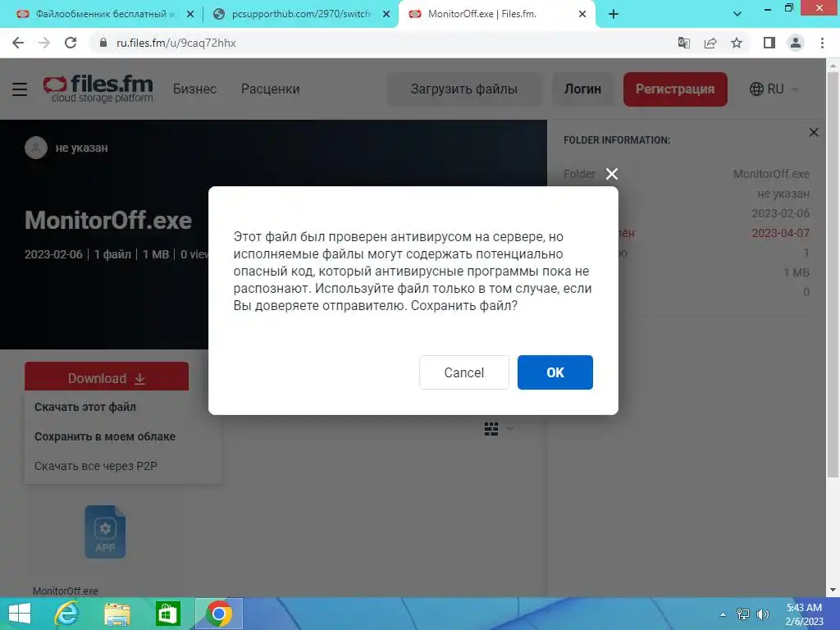Select Скачать все через P2P option
This screenshot has height=630, width=840.
pyautogui.click(x=96, y=466)
